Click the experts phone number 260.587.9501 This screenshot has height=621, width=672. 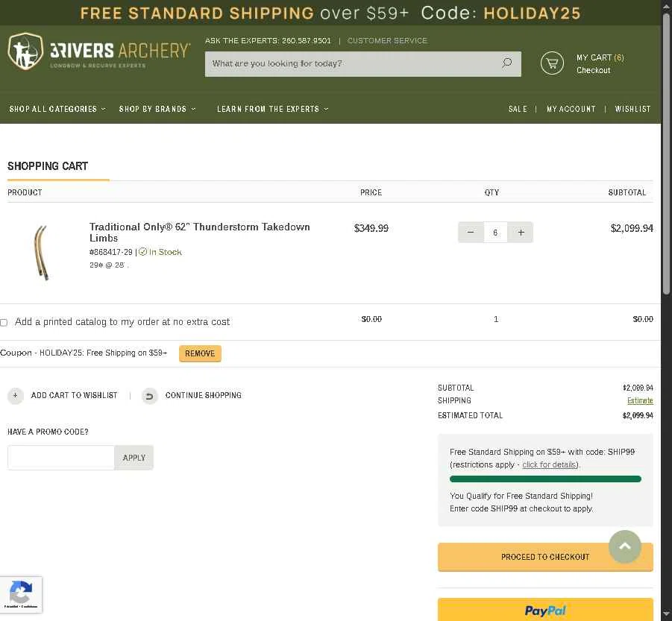pos(306,41)
